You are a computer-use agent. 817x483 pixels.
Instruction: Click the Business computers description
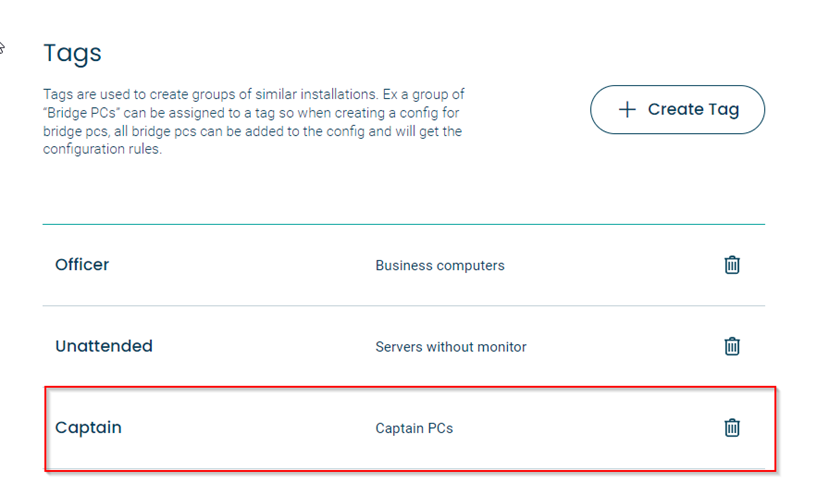pyautogui.click(x=440, y=265)
